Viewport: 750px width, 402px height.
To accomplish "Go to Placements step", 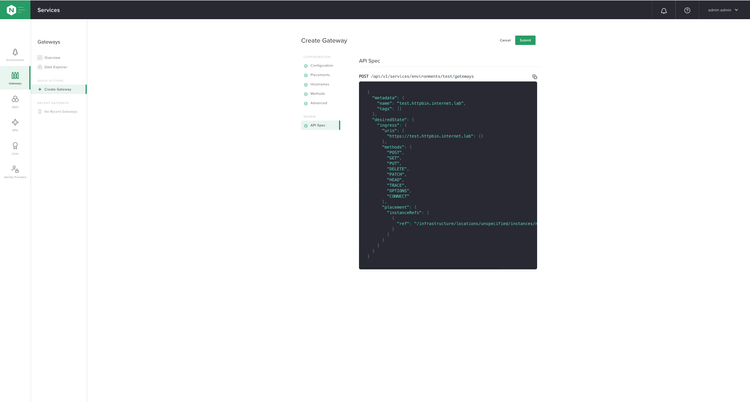I will click(317, 75).
